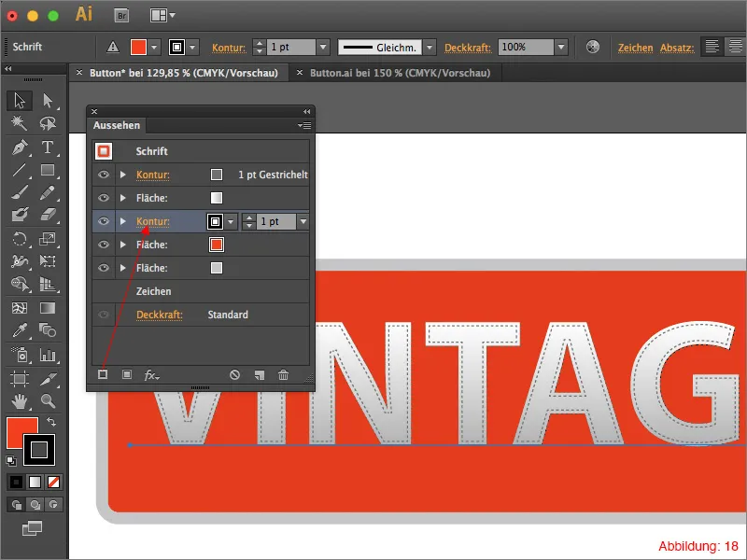
Task: Expand the selected Kontur row triangle
Action: click(x=123, y=221)
